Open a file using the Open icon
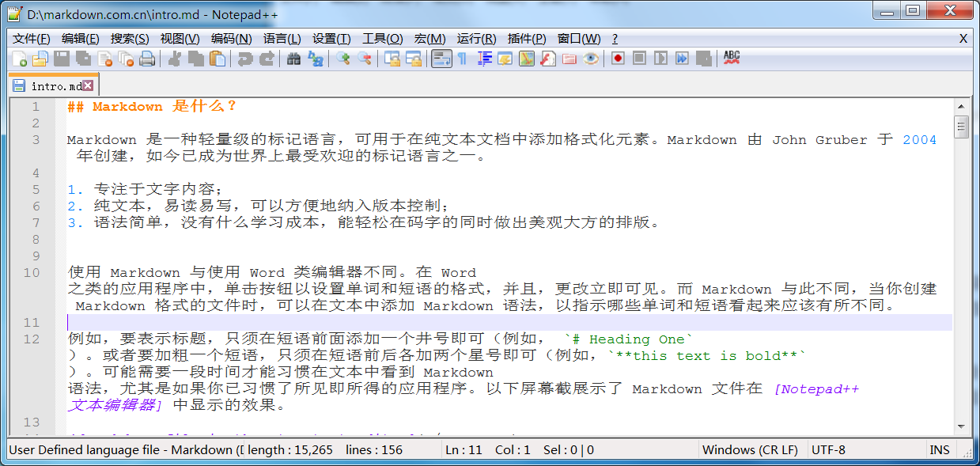The image size is (980, 466). [40, 59]
